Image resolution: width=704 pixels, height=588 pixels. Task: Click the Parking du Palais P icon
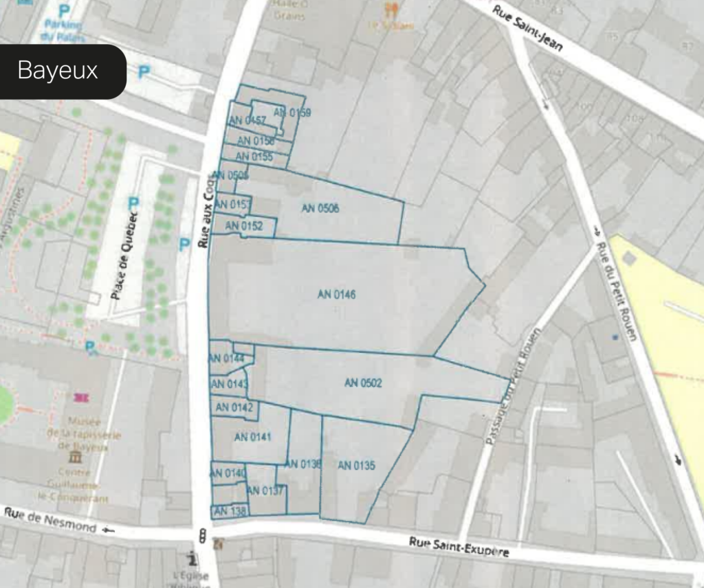pos(65,11)
